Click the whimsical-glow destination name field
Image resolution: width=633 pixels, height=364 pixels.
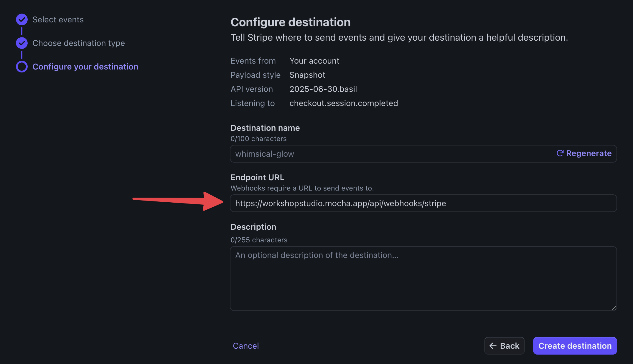click(354, 153)
